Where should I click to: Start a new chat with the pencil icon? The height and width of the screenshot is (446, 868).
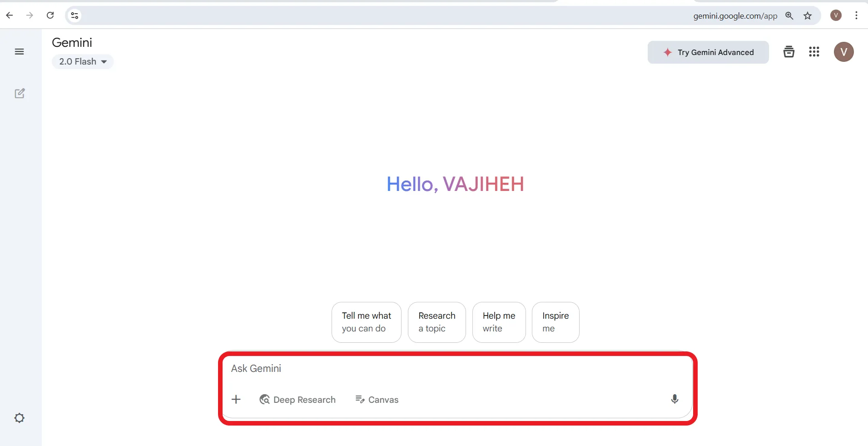pyautogui.click(x=20, y=93)
